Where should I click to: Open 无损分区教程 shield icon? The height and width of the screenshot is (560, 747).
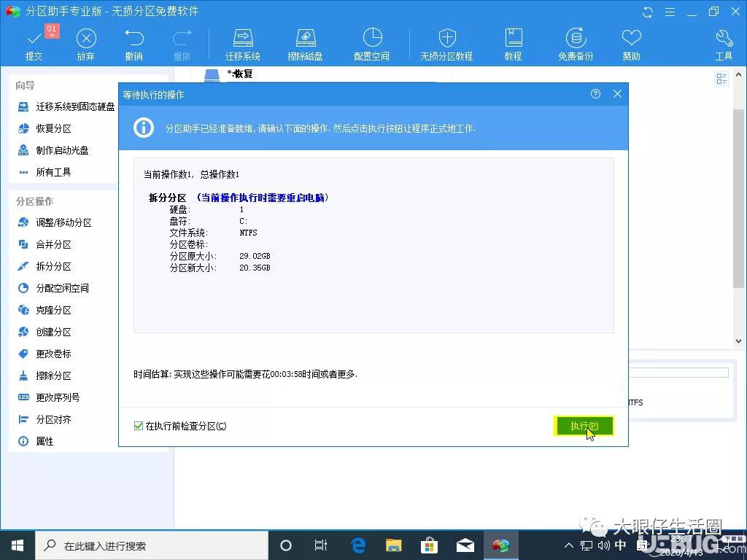[446, 44]
